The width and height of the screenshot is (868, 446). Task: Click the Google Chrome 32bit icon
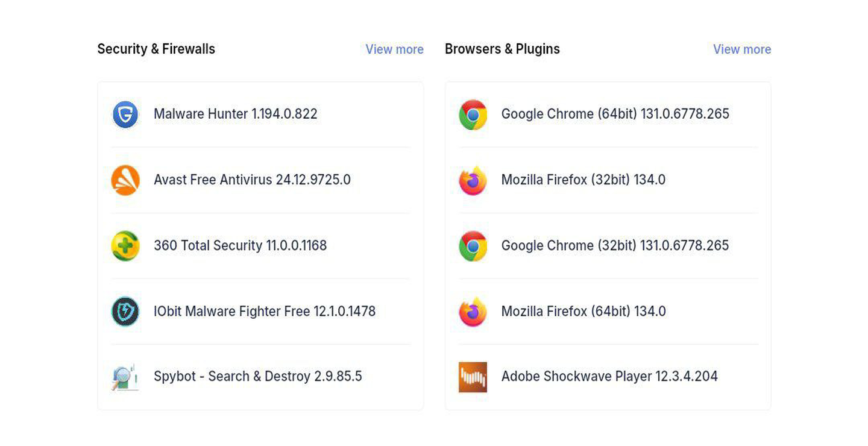pyautogui.click(x=473, y=245)
